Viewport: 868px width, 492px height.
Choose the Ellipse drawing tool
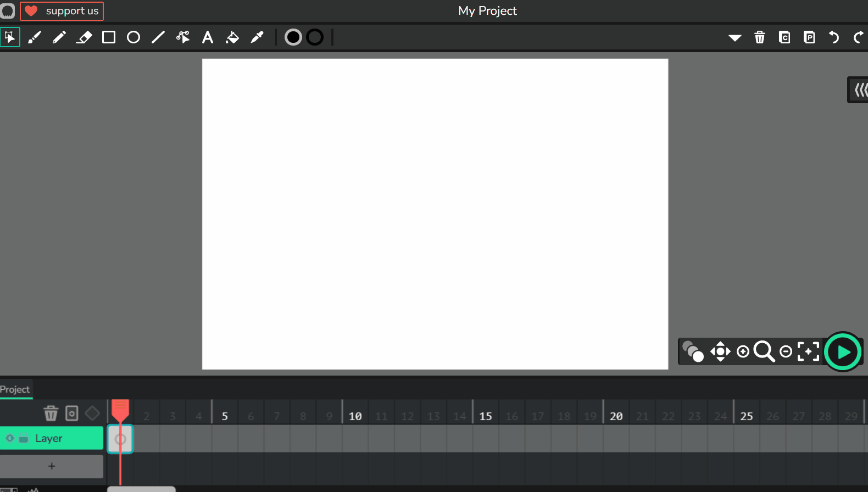click(x=133, y=37)
